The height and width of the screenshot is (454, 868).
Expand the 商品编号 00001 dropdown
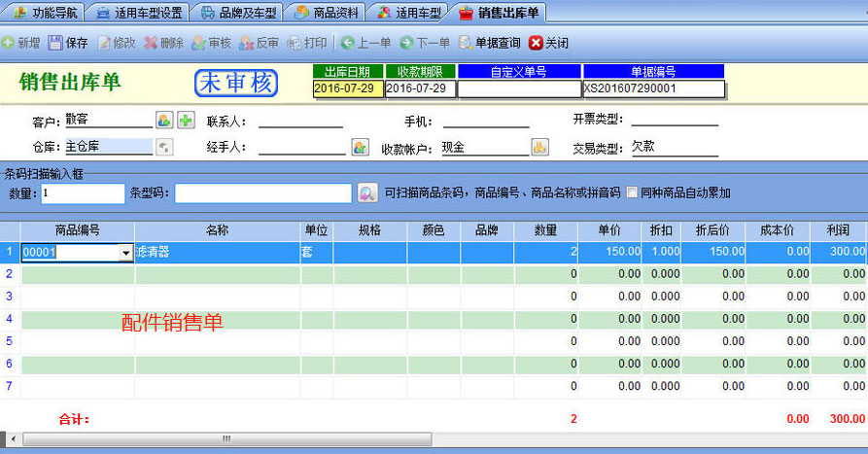click(x=125, y=253)
